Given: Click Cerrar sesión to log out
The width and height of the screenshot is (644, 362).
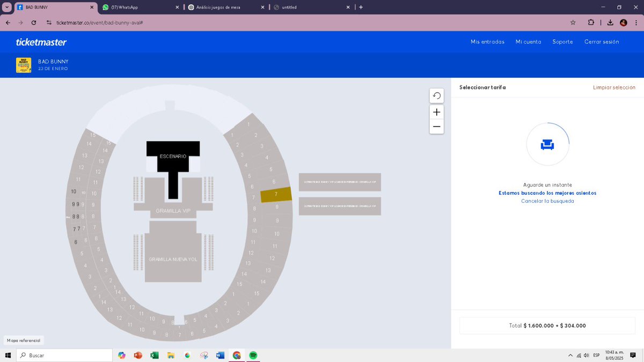Looking at the screenshot, I should pos(602,42).
